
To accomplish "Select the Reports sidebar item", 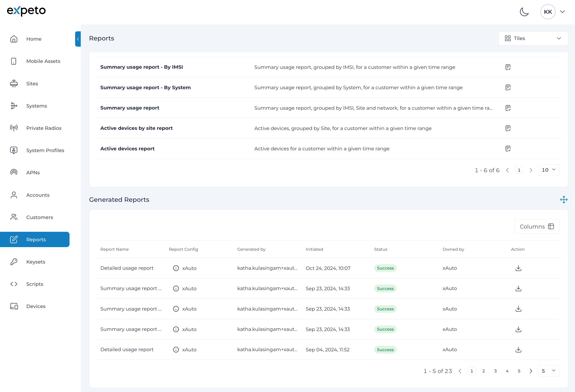I will [35, 239].
